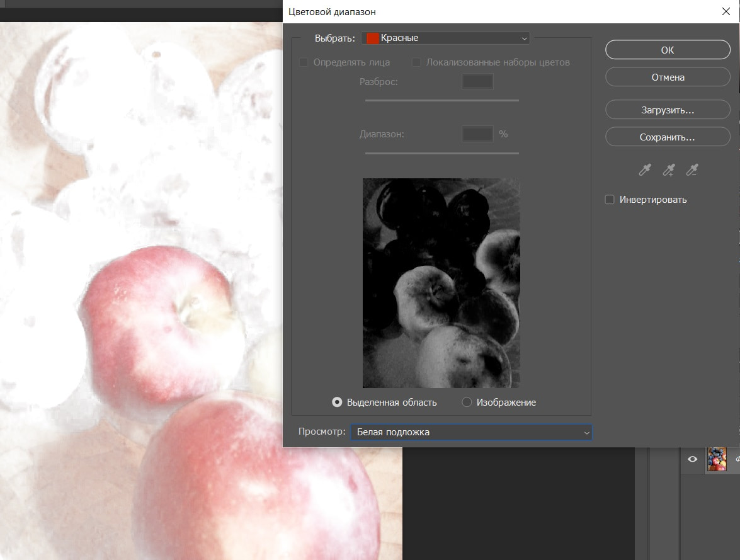Screen dimensions: 740x560
Task: Click the Разброс value field
Action: pyautogui.click(x=477, y=82)
